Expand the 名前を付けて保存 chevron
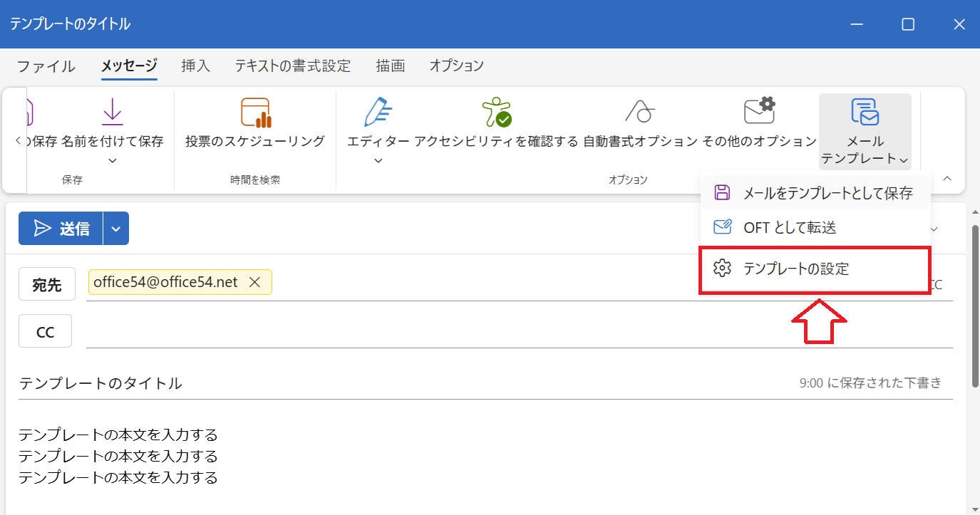The height and width of the screenshot is (515, 980). point(112,161)
